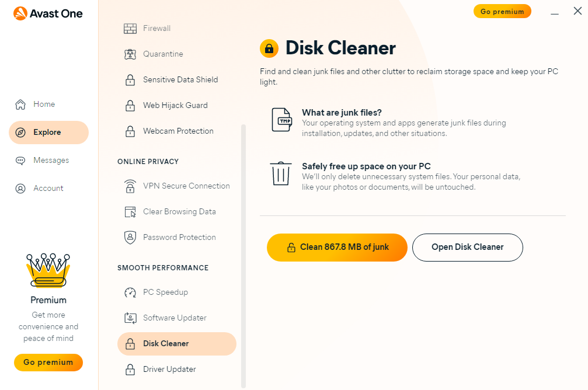588x390 pixels.
Task: Open the Home section
Action: pyautogui.click(x=48, y=105)
